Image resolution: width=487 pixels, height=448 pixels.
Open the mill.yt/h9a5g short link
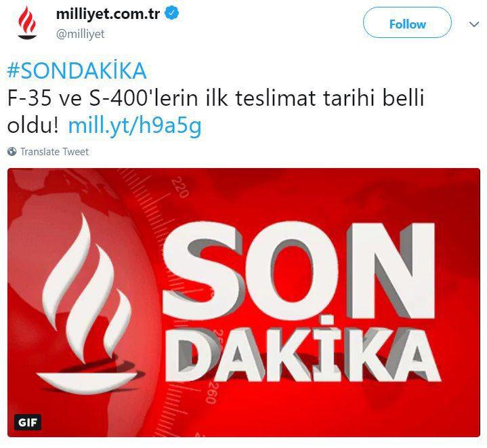(135, 126)
